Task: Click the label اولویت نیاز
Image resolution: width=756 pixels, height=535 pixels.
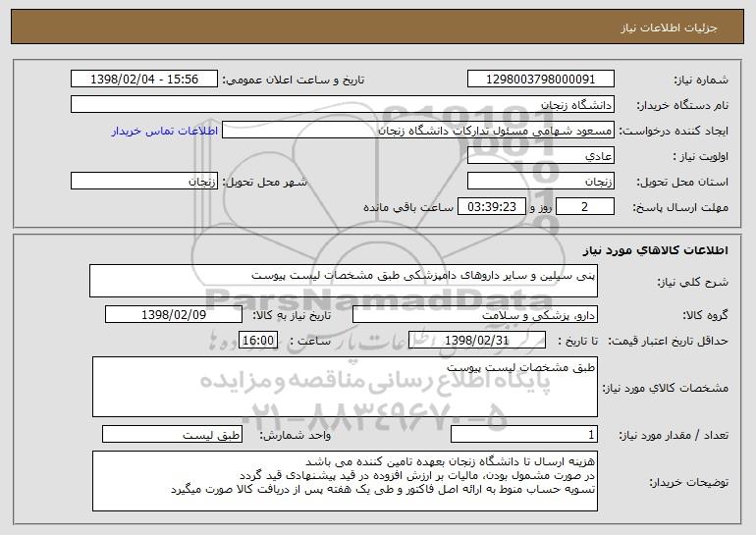Action: click(701, 156)
